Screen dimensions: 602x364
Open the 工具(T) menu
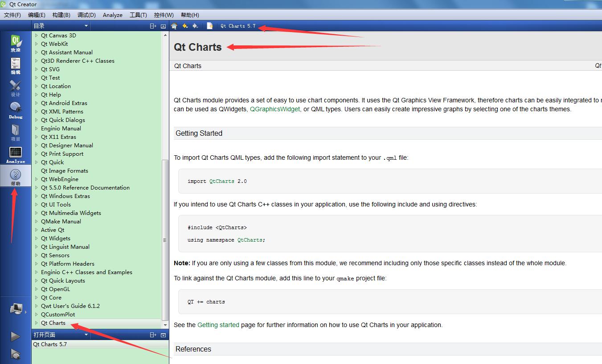pos(138,15)
